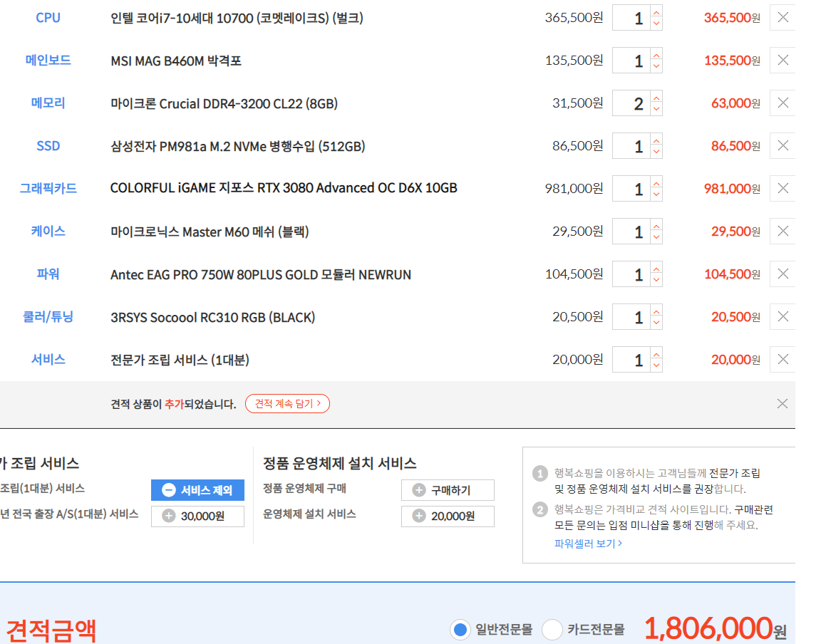Click the 1,806,000원 total estimate amount

tap(715, 628)
